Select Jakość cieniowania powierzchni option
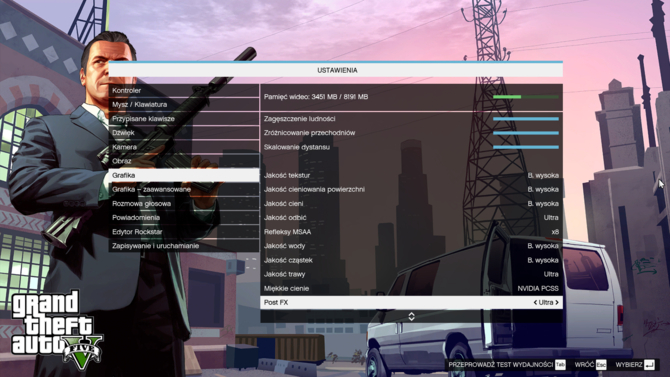670x377 pixels. [411, 189]
